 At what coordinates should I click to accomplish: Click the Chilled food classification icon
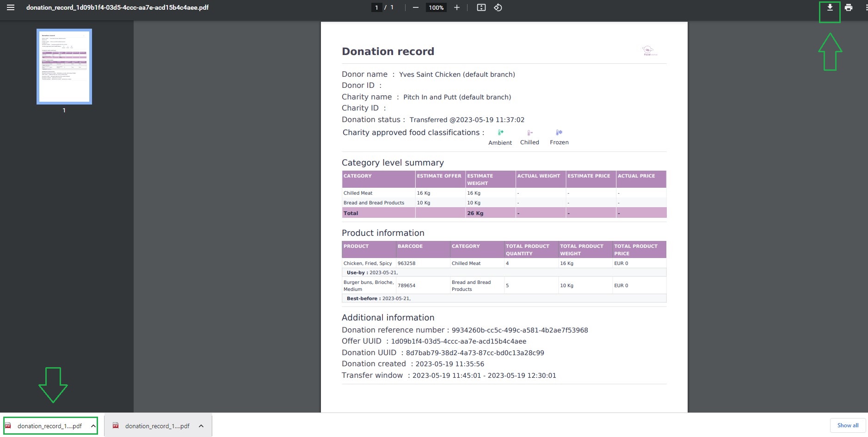pyautogui.click(x=529, y=133)
